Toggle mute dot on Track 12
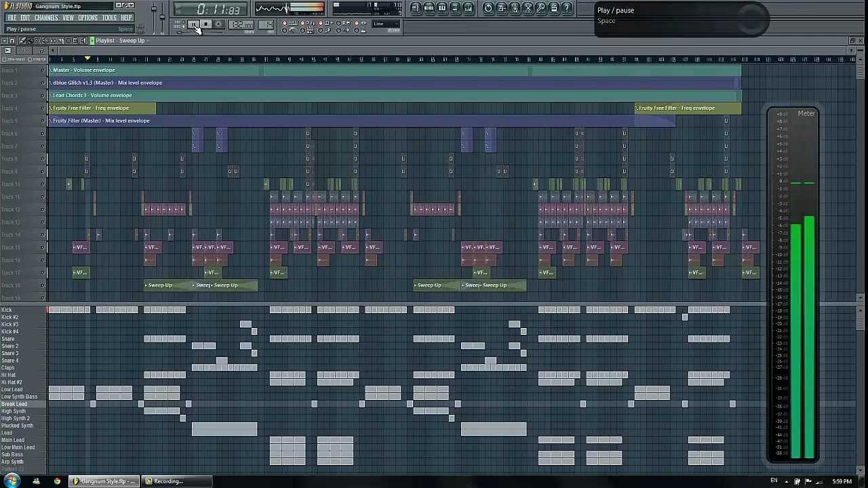 click(42, 209)
